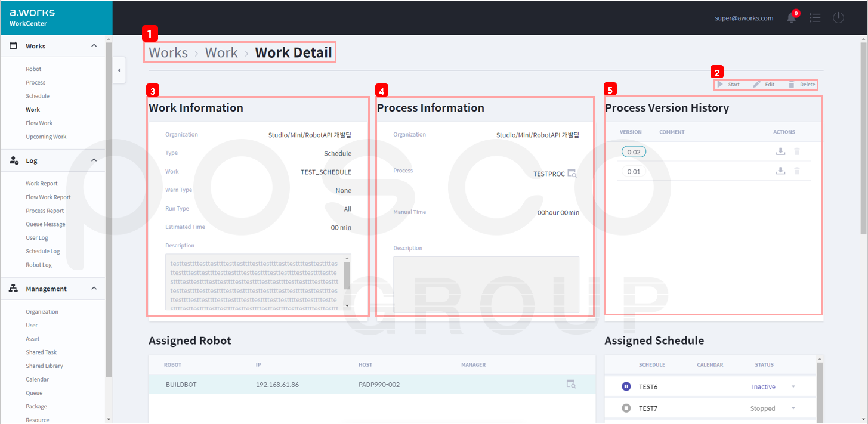Start the work with the Start button
The height and width of the screenshot is (424, 868).
pyautogui.click(x=728, y=85)
